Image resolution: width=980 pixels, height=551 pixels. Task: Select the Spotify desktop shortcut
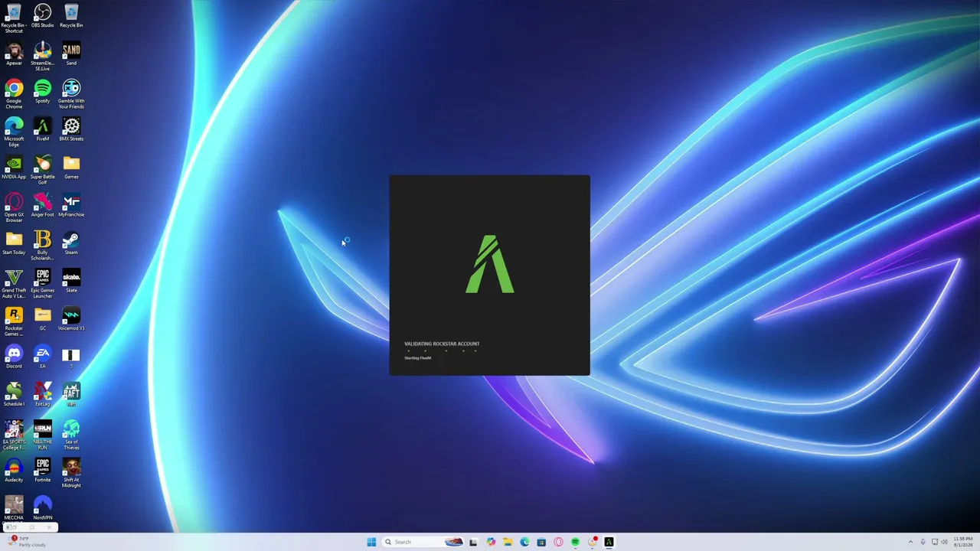click(x=43, y=91)
